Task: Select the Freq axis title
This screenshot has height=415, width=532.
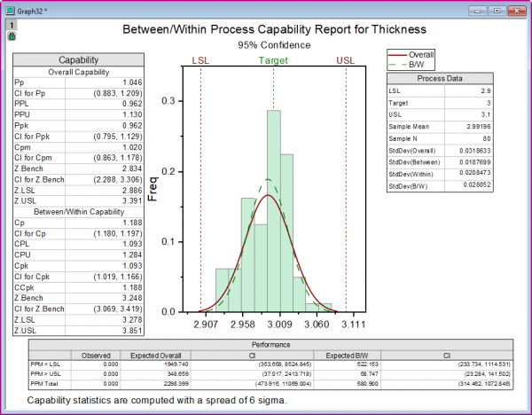Action: click(153, 189)
